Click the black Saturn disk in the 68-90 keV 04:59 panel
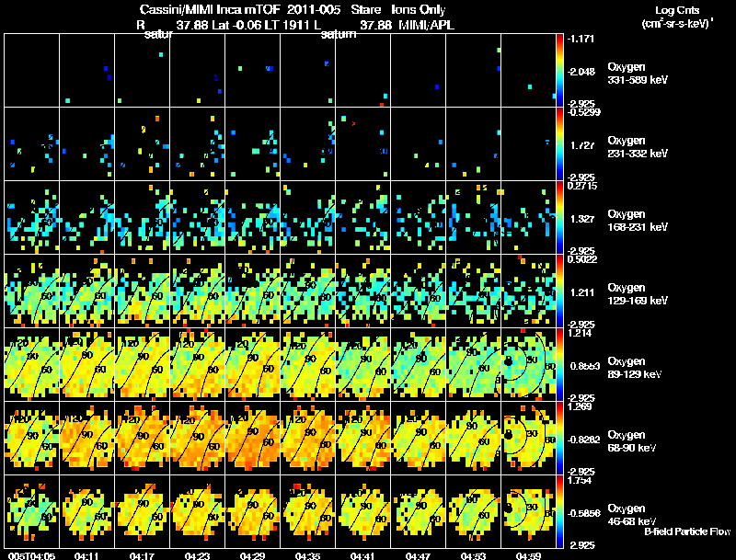The height and width of the screenshot is (560, 736). [x=508, y=435]
